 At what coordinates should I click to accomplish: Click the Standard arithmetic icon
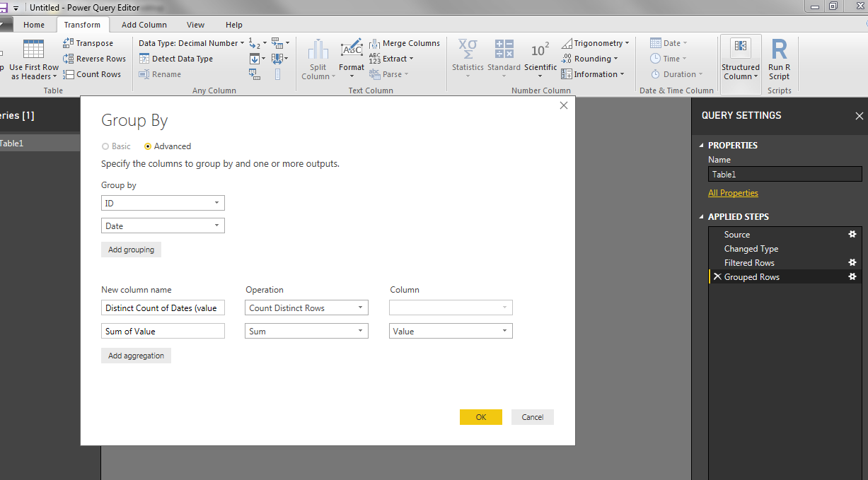(x=504, y=49)
